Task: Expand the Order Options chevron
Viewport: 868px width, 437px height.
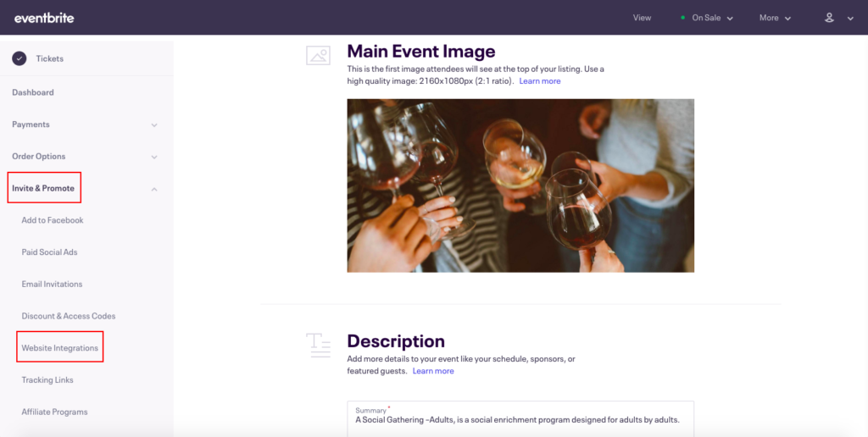Action: point(154,157)
